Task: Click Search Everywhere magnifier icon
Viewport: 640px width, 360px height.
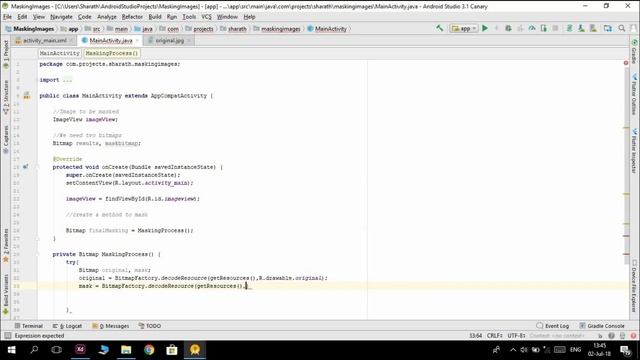Action: [622, 28]
